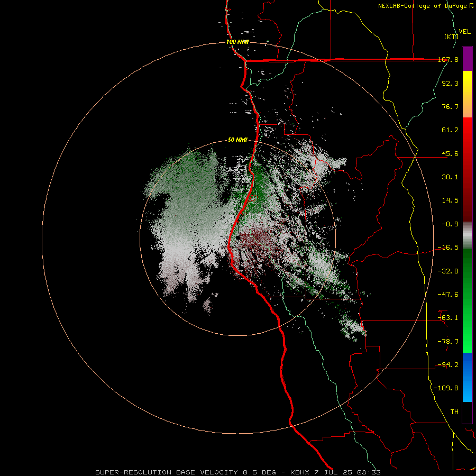
Task: Click the -16.5 scale value
Action: [448, 248]
